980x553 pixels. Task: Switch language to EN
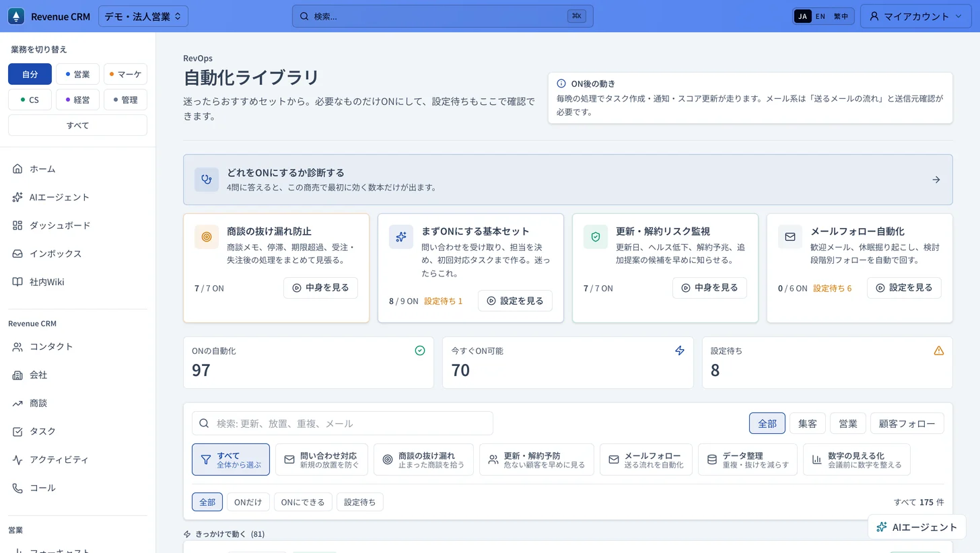click(x=820, y=16)
